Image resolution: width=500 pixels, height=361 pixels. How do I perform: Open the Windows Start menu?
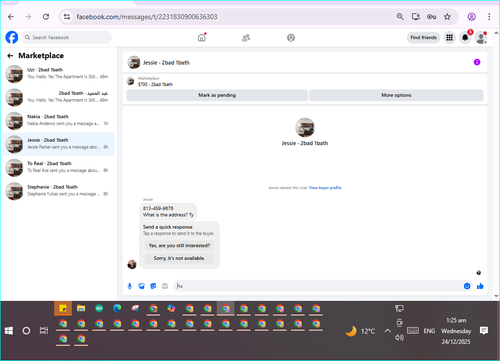tap(9, 331)
